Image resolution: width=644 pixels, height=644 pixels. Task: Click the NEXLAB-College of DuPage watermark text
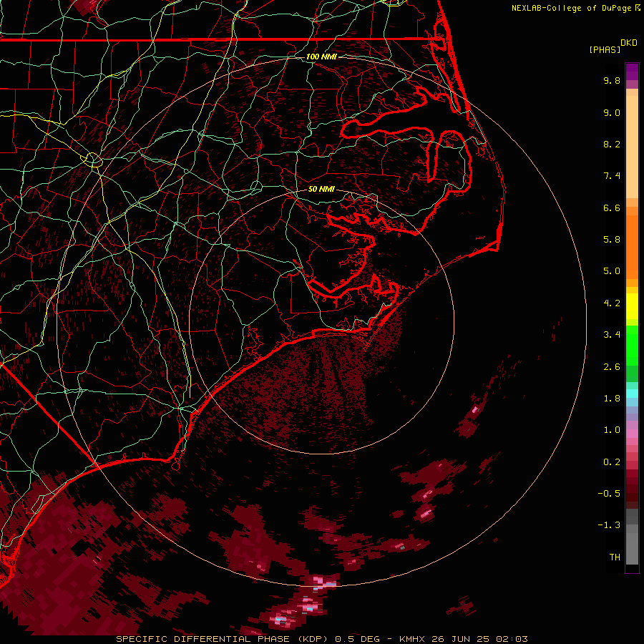[x=572, y=8]
